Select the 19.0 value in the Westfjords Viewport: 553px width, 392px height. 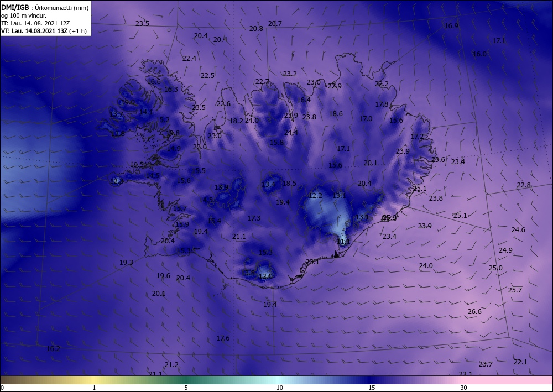click(128, 102)
